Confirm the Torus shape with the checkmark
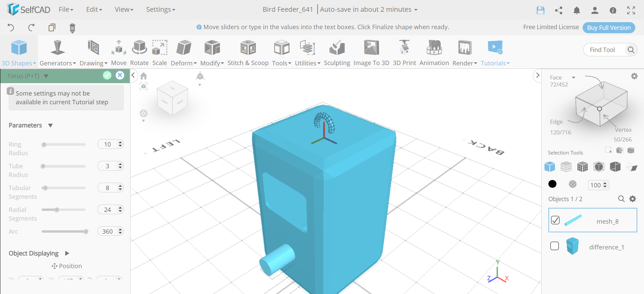 point(107,75)
